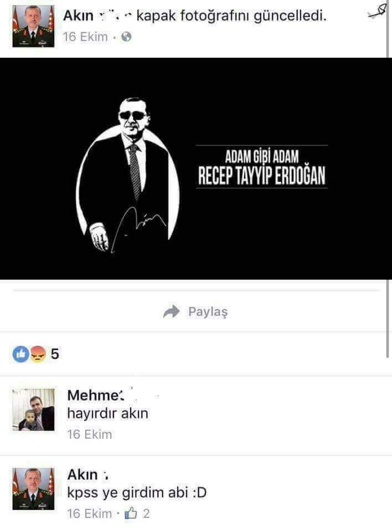Open Akın's avatar beside kpss comment

[33, 489]
